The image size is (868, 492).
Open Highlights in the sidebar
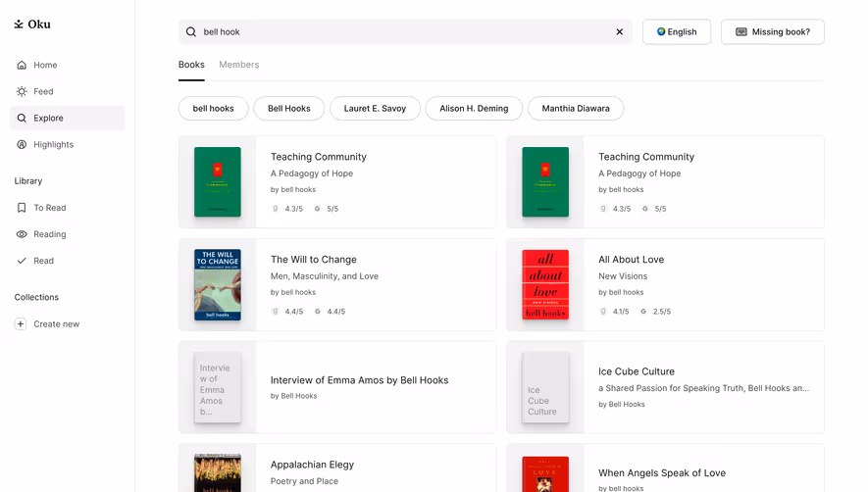point(67,144)
